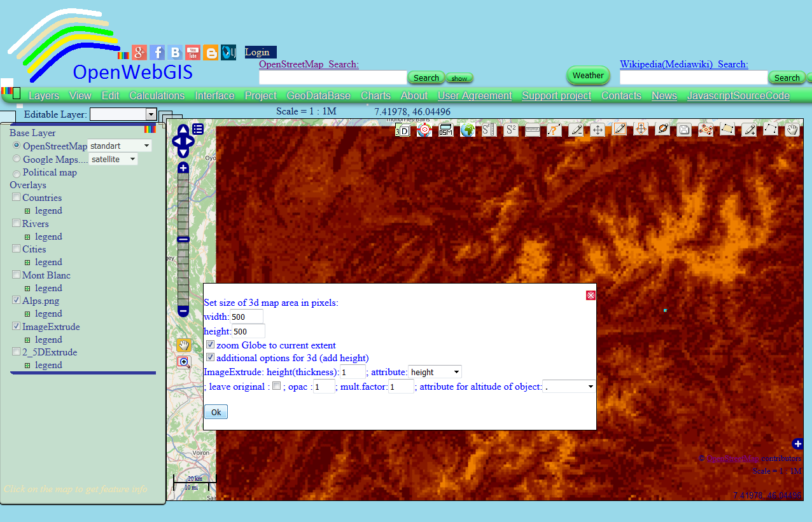Click the hand pan icon below zoom bar

(184, 345)
